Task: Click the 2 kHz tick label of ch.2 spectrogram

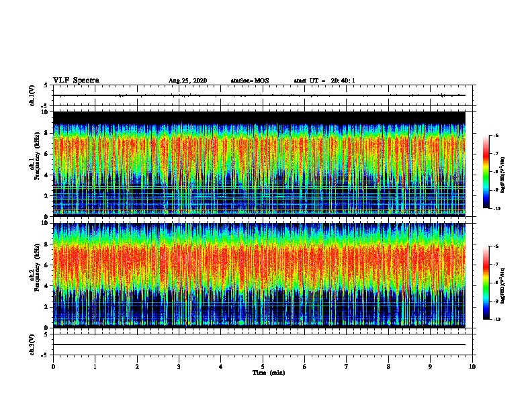Action: 46,307
